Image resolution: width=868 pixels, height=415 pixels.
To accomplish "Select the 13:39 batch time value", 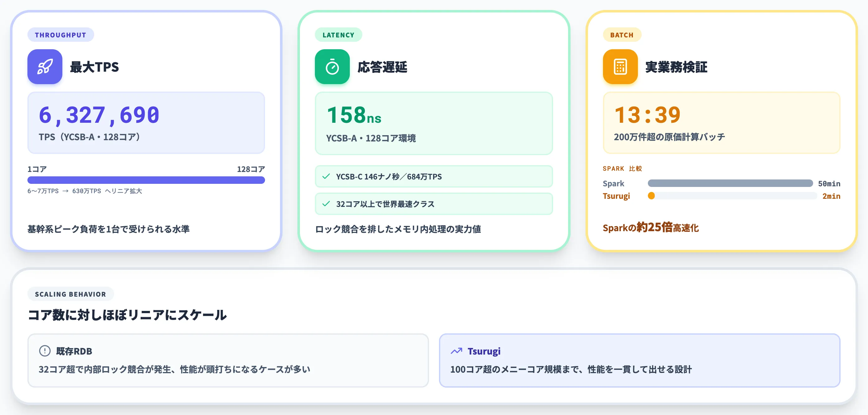I will (647, 115).
